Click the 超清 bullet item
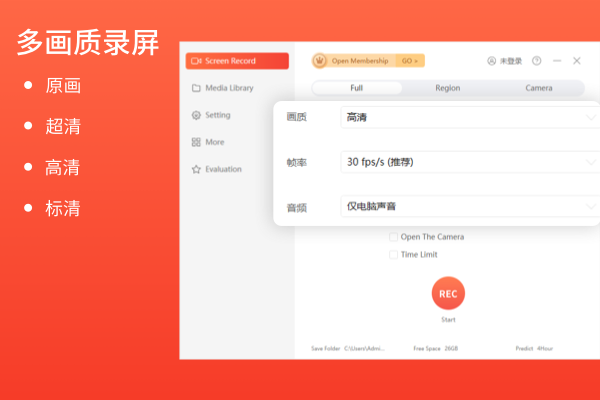 63,126
